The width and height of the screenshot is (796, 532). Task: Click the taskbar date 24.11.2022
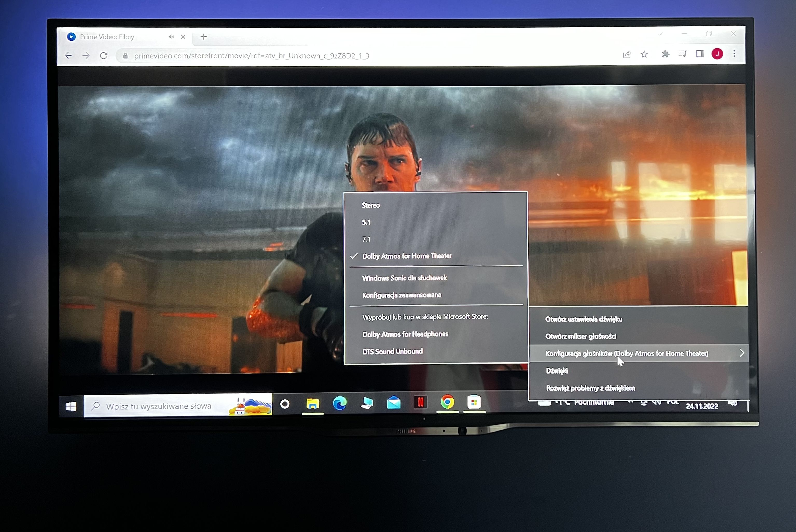[702, 406]
